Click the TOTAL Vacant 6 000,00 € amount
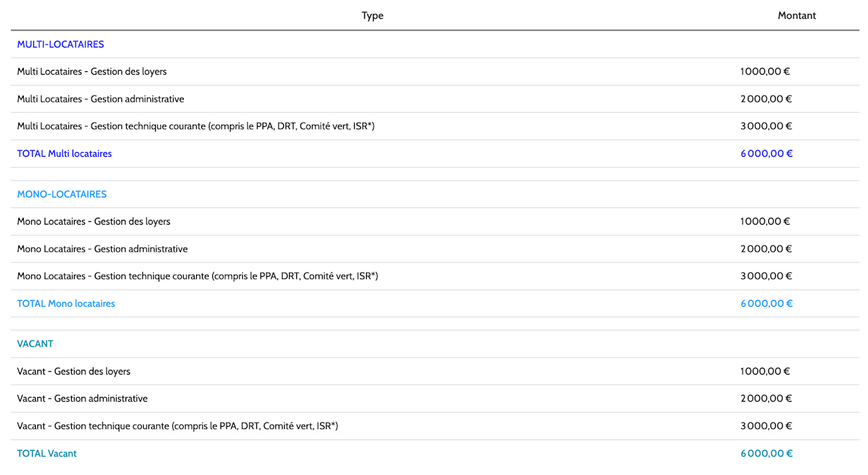The width and height of the screenshot is (868, 475). tap(766, 453)
